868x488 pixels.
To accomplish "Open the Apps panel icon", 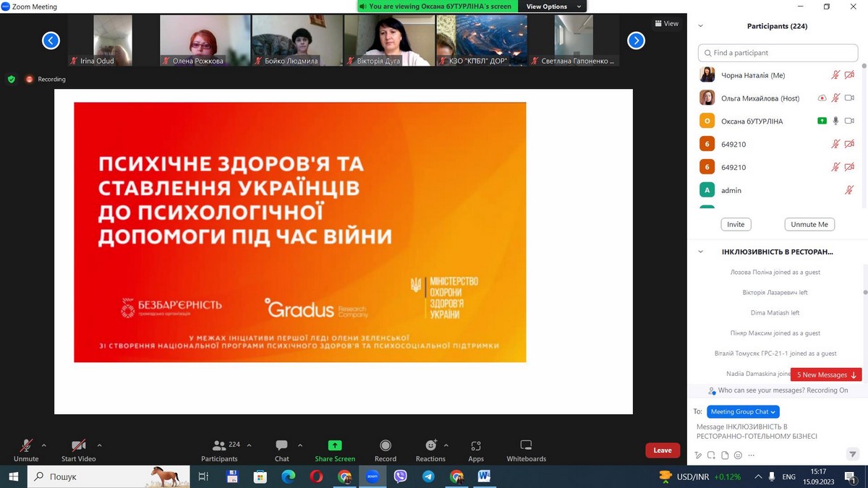I will coord(475,446).
